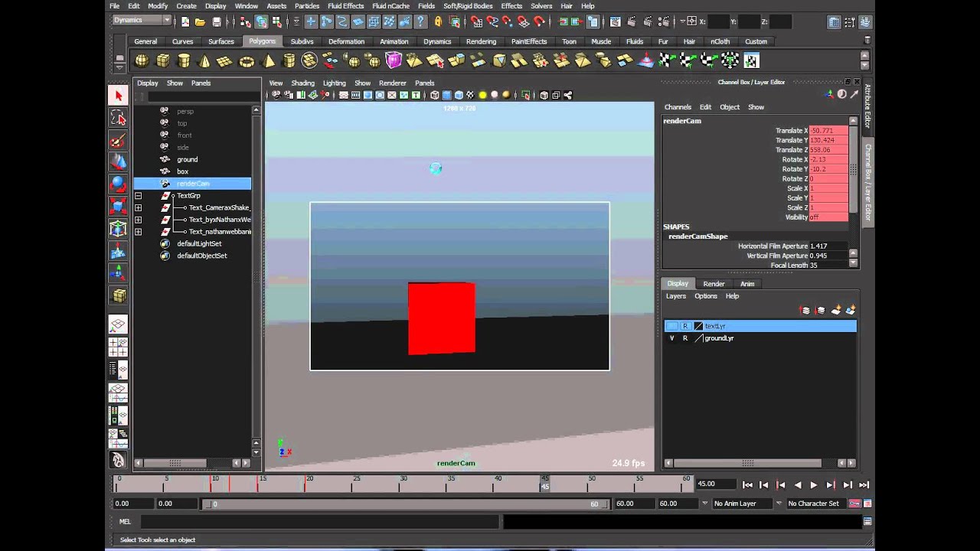Image resolution: width=980 pixels, height=551 pixels.
Task: Click the lock selection icon
Action: coord(439,21)
